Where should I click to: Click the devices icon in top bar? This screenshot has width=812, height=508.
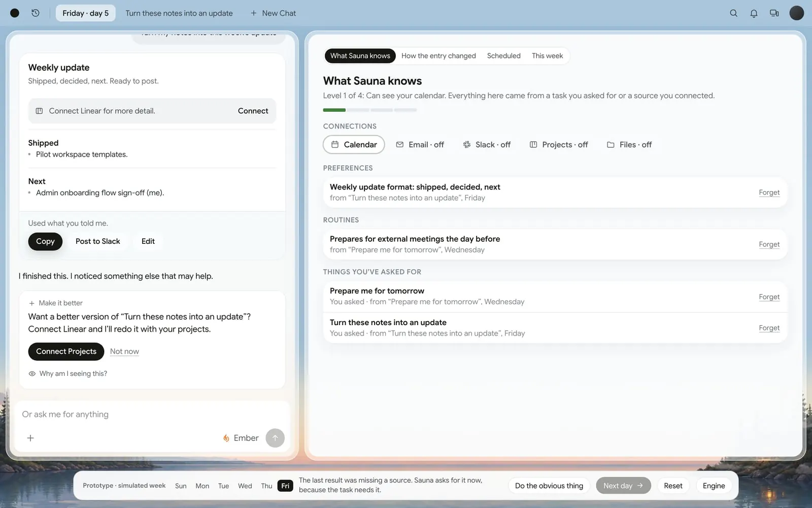pyautogui.click(x=774, y=13)
